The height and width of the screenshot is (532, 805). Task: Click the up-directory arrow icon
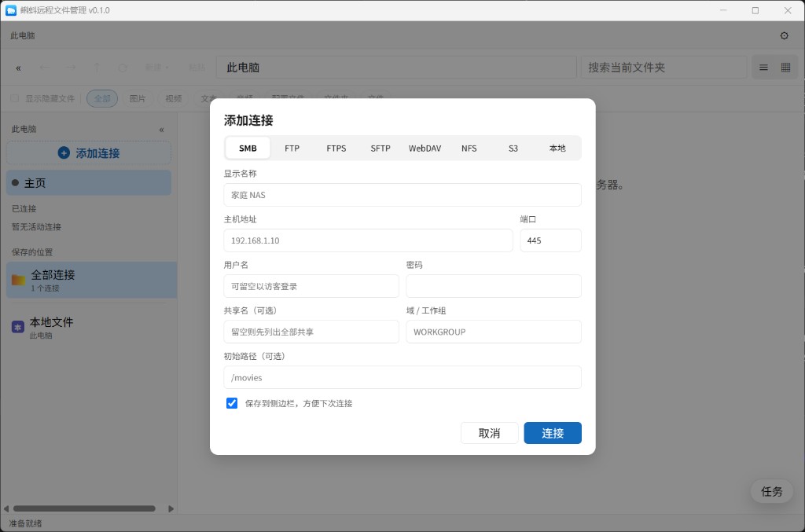click(x=97, y=68)
